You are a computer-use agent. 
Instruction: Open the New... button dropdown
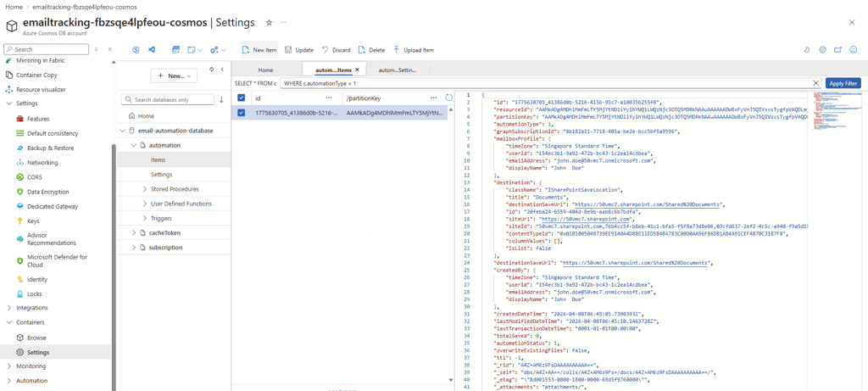[x=174, y=75]
